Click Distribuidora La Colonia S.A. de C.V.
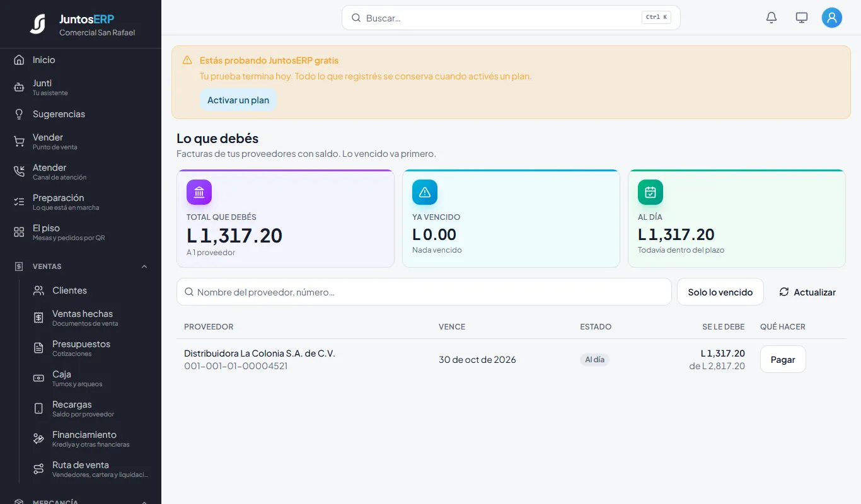Screen dimensions: 861x504 tap(260, 353)
